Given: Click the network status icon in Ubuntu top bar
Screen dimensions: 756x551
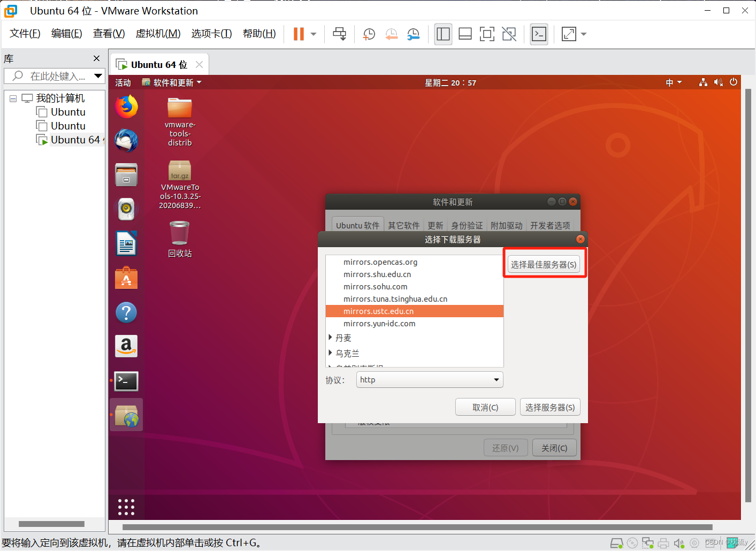Looking at the screenshot, I should pos(703,82).
